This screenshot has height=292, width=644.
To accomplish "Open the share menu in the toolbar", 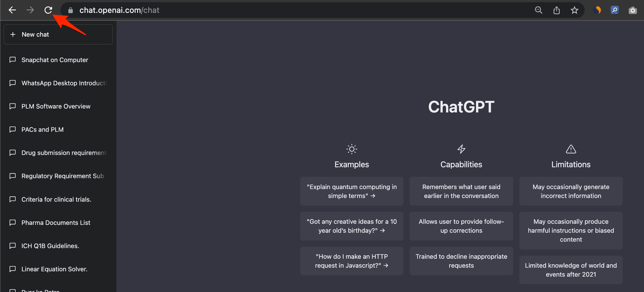I will [x=557, y=10].
